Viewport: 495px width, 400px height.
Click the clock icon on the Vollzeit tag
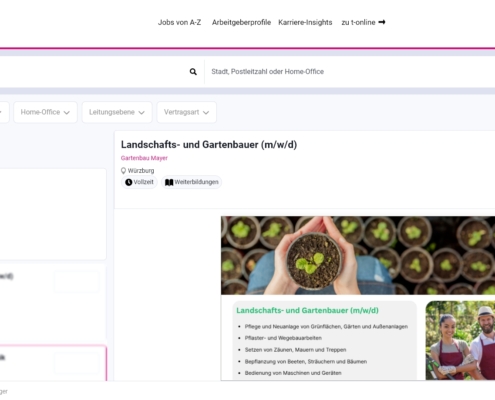(128, 182)
